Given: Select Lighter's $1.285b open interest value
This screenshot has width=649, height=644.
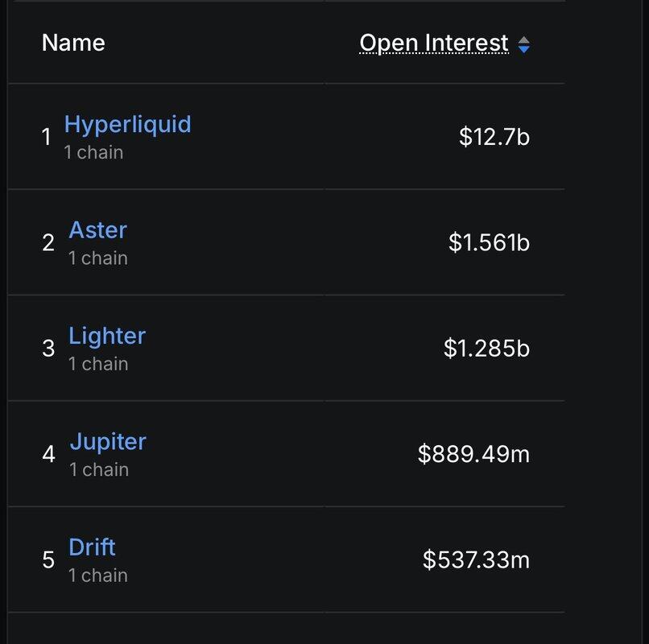Looking at the screenshot, I should (x=486, y=349).
